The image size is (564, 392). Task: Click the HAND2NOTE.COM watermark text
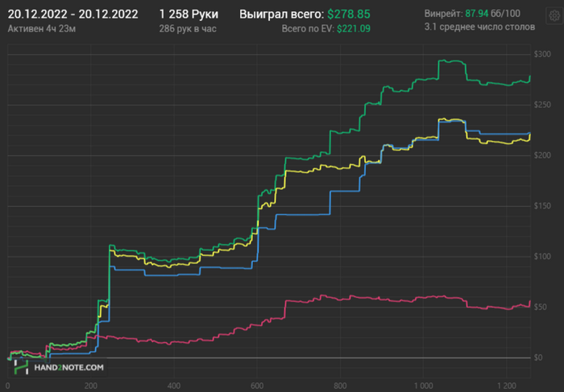tap(68, 368)
